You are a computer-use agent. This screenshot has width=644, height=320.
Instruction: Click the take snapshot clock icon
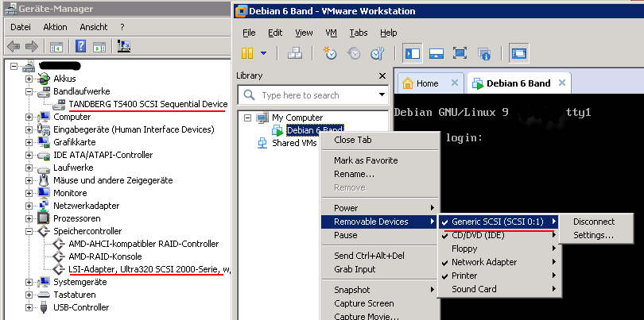(330, 53)
